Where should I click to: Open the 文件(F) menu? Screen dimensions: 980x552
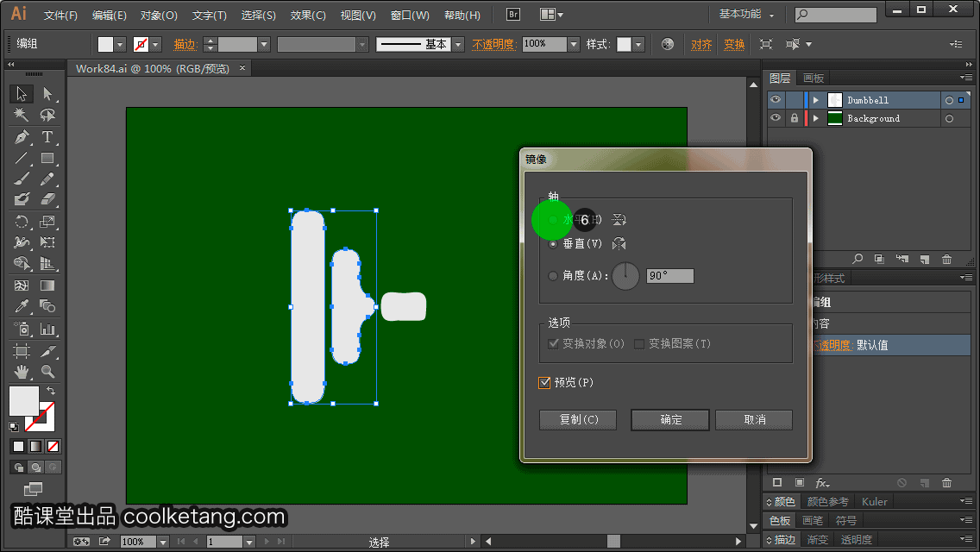click(60, 15)
